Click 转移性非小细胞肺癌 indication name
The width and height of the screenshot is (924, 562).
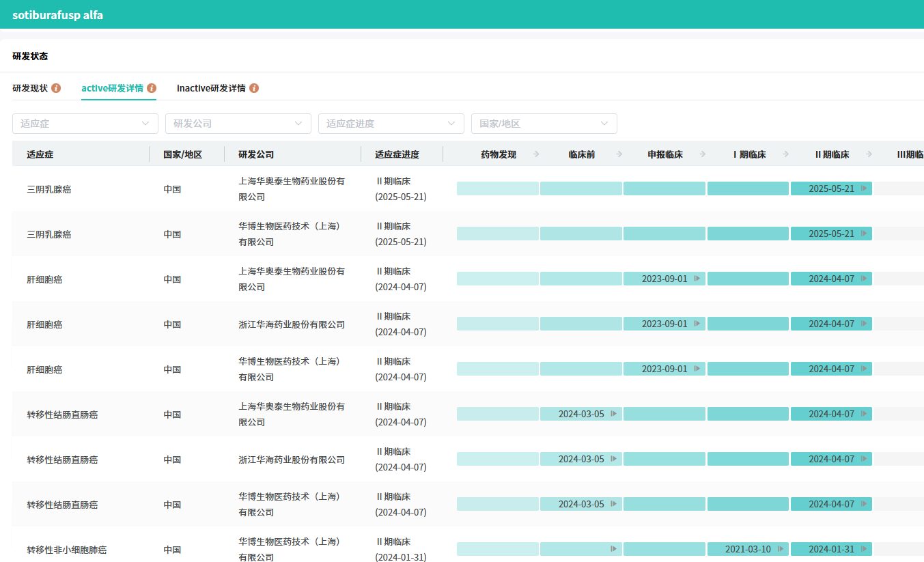(x=66, y=550)
